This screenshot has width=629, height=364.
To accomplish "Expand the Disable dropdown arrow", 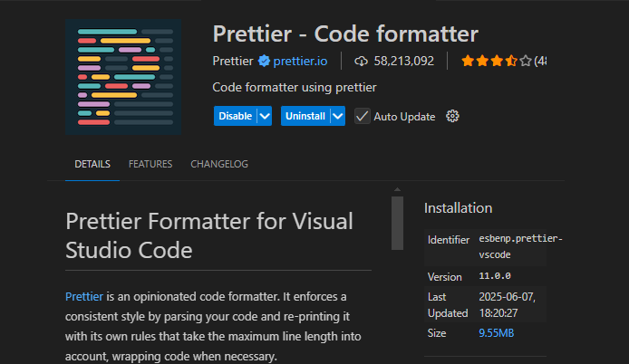I will point(265,116).
